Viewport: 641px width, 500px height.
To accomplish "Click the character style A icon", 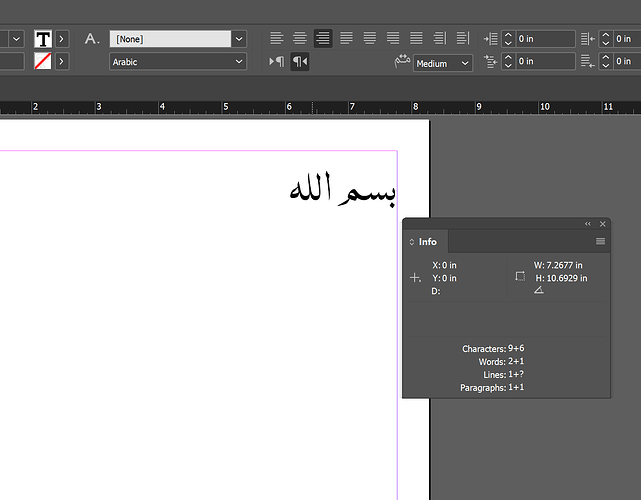I will point(92,39).
